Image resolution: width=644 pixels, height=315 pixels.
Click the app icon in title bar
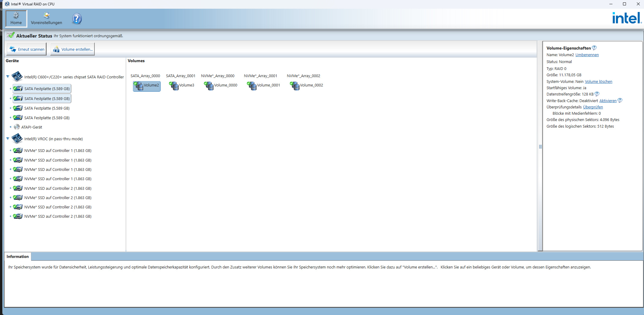[x=7, y=4]
